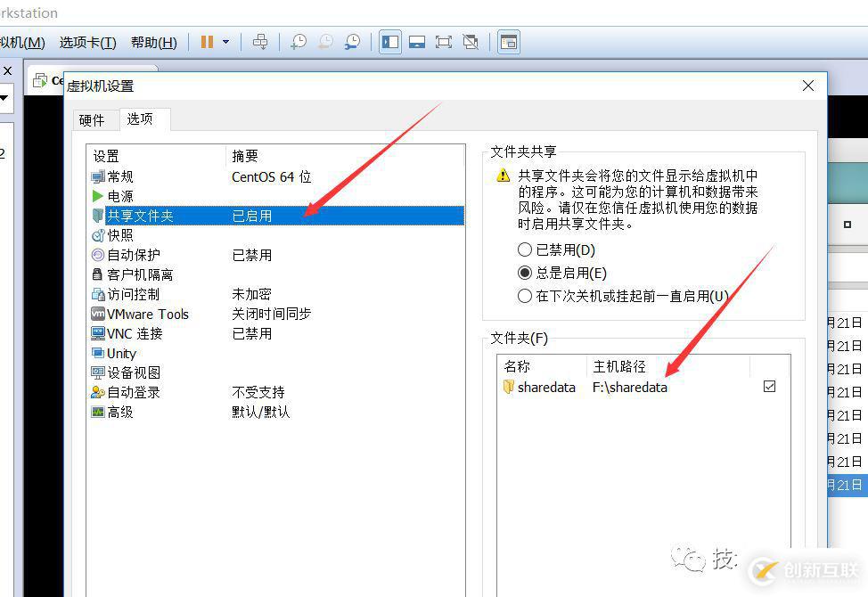Viewport: 868px width, 597px height.
Task: Click the 未加密 summary text
Action: pos(252,294)
